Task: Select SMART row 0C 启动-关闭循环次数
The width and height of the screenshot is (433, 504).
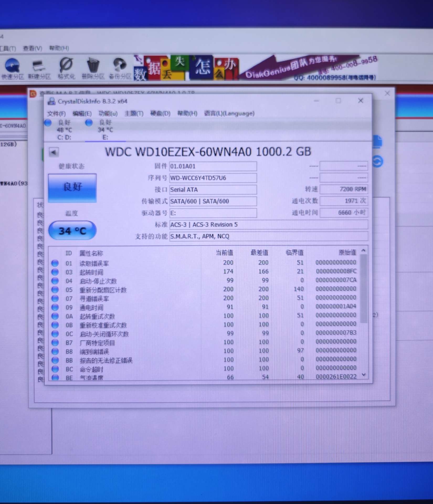Action: 204,333
